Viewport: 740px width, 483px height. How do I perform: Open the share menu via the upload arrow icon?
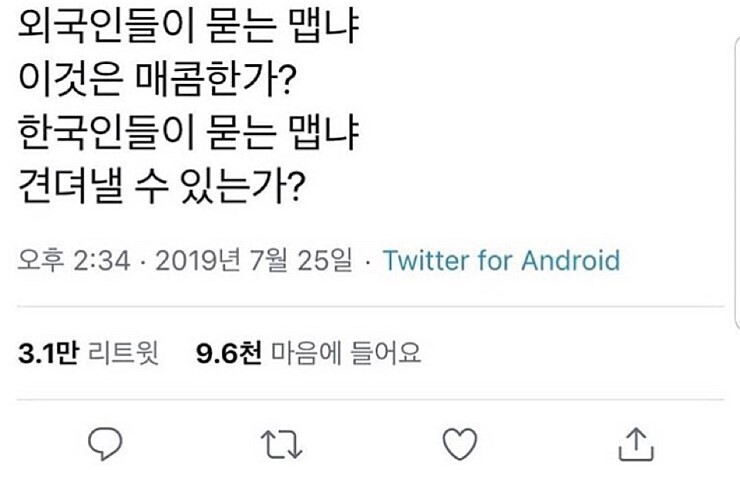pyautogui.click(x=635, y=444)
